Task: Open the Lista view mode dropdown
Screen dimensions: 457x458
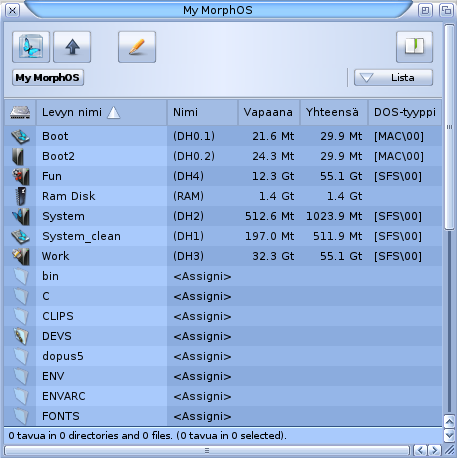Action: coord(393,78)
